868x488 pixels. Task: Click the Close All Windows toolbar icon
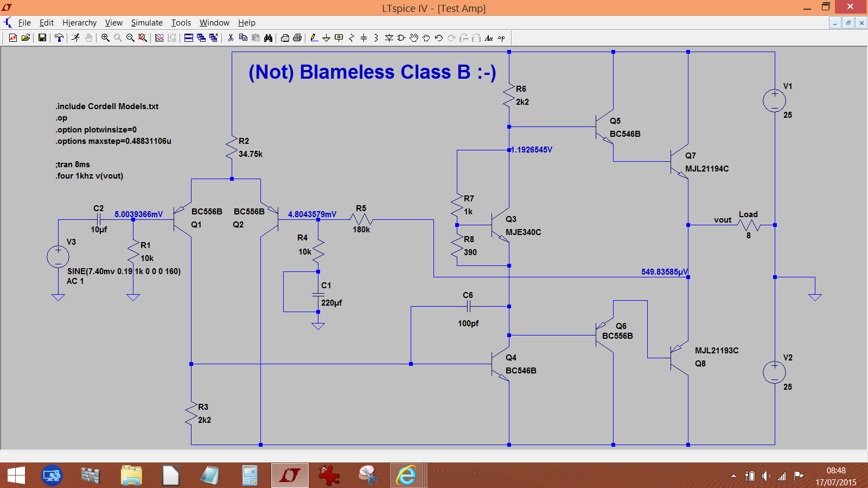coord(214,37)
